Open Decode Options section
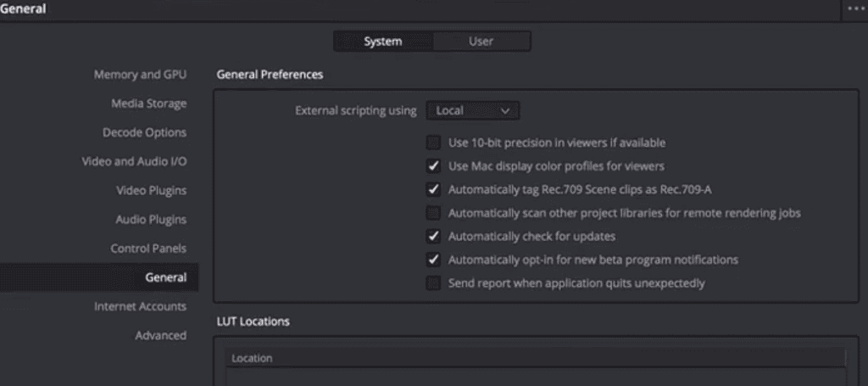 coord(144,133)
